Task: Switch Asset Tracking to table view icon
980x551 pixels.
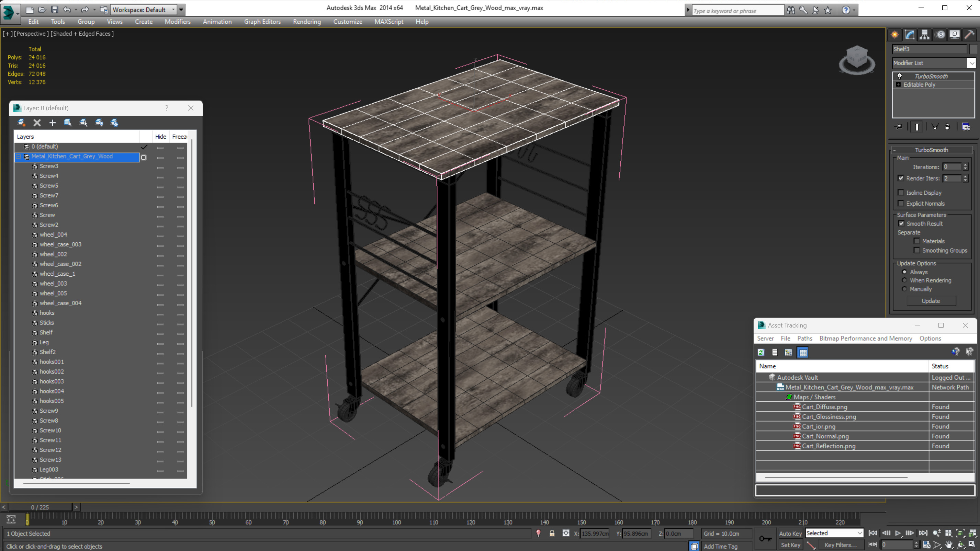Action: 803,353
